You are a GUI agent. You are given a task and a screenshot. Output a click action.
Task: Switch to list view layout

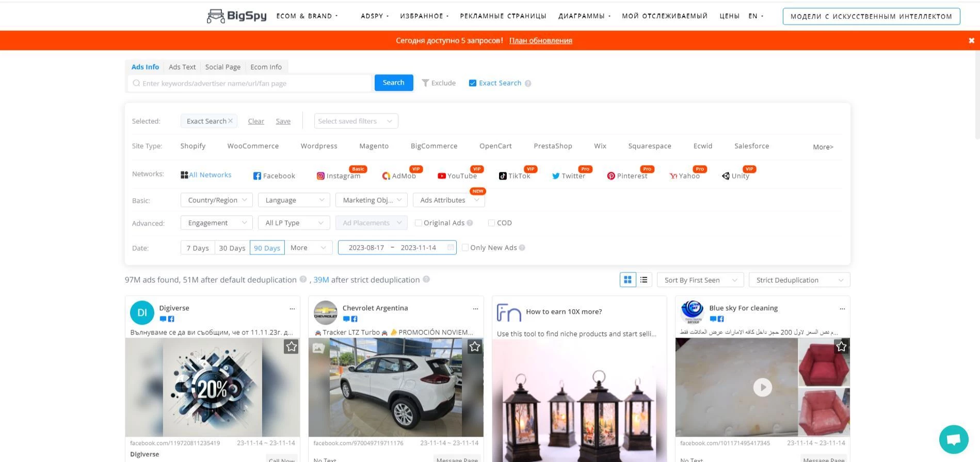point(644,280)
